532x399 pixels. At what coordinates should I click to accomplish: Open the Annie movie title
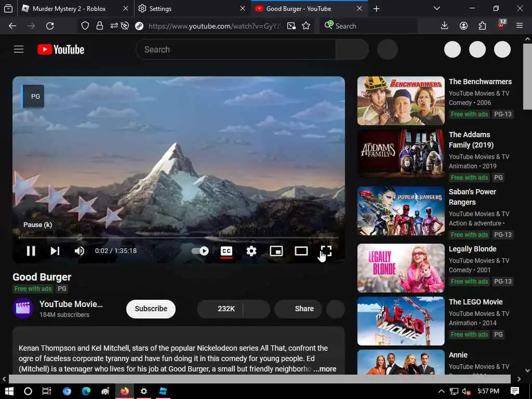(458, 355)
